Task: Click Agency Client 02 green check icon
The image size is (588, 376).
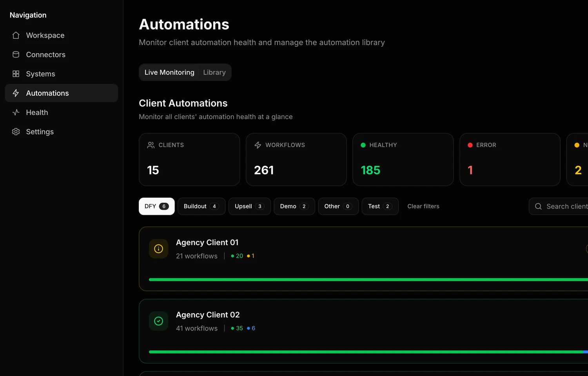Action: coord(158,321)
